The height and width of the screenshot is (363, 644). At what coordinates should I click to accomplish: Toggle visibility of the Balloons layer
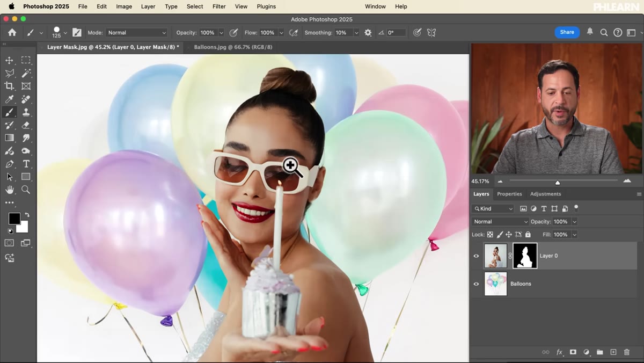(x=476, y=284)
